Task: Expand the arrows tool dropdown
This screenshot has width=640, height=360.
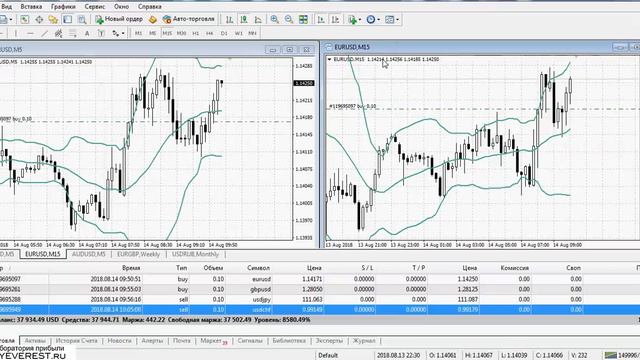Action: tap(123, 34)
